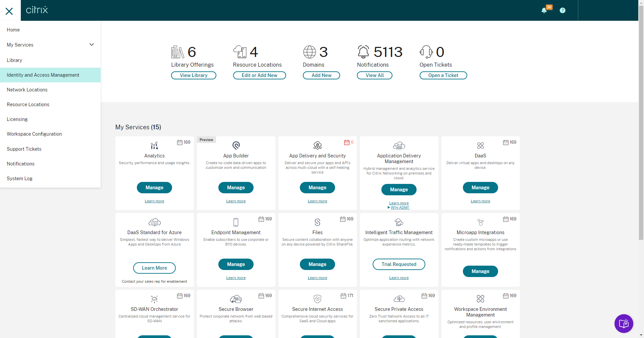Expand the My Services chevron
644x338 pixels.
coord(92,45)
